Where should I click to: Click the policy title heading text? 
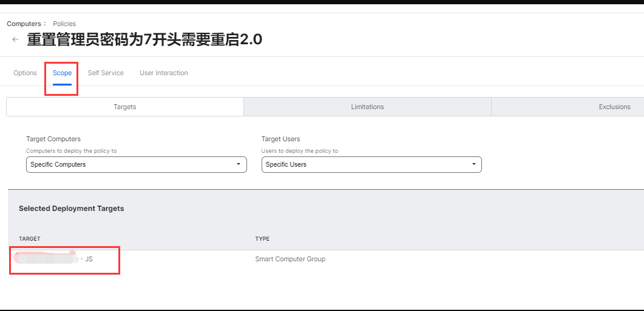tap(144, 40)
